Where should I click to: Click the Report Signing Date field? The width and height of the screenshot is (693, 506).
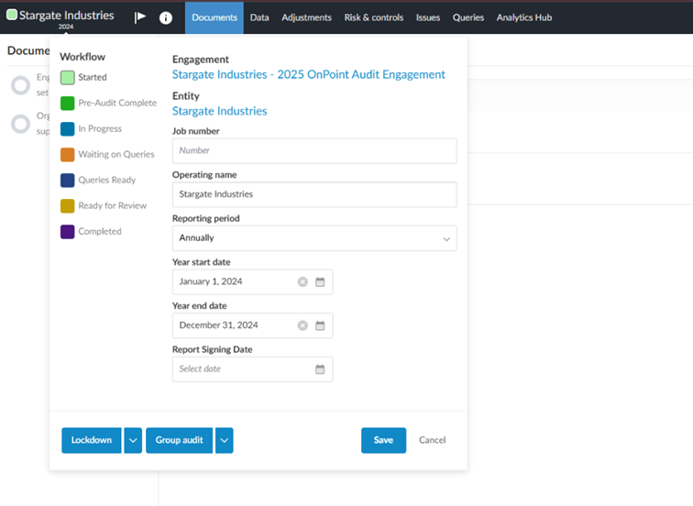(252, 369)
